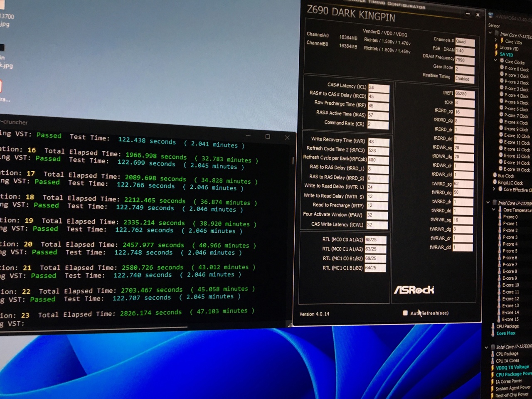
Task: Click the thermometer icon for P-core 4 temperature
Action: (500, 244)
